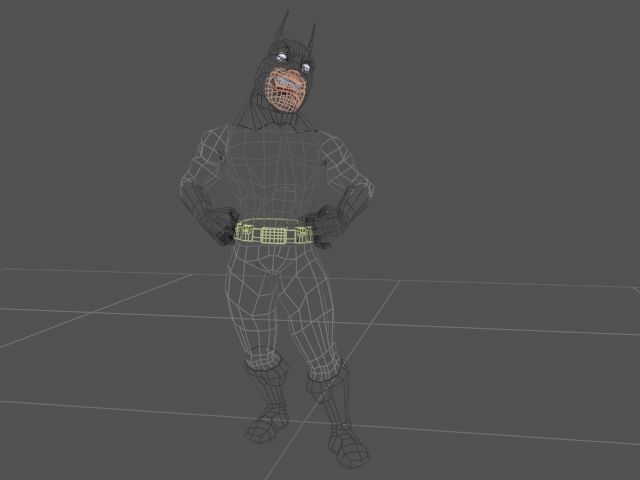The image size is (640, 480).
Task: Select the orange face mesh in the cowl
Action: (x=284, y=91)
